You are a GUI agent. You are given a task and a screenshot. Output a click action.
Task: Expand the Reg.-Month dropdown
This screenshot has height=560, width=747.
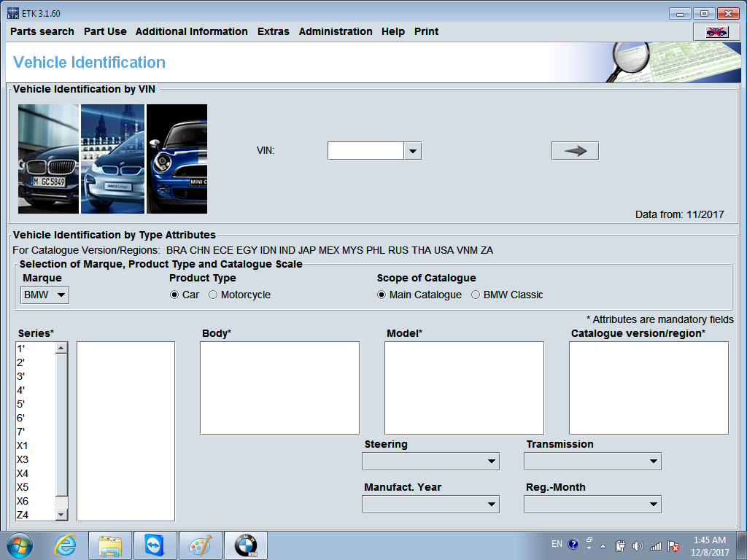tap(592, 505)
